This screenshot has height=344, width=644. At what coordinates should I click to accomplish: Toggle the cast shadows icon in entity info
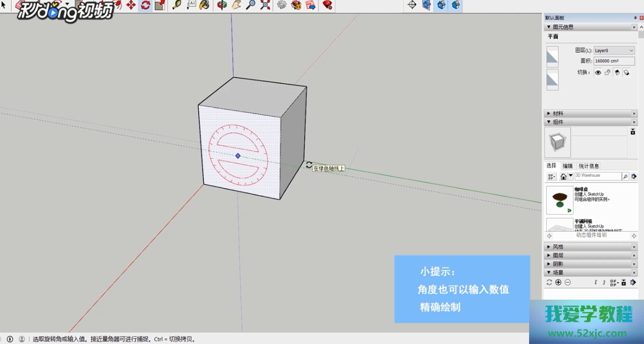coord(617,73)
